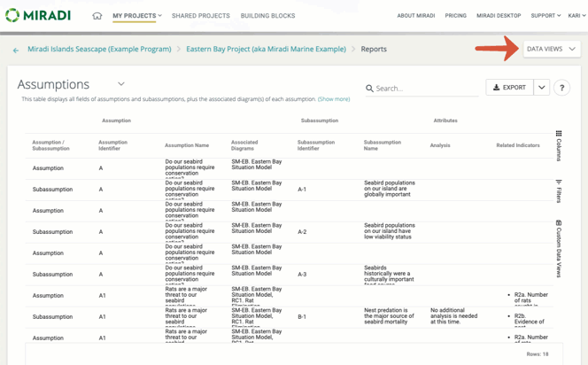Switch to Shared Projects
588x365 pixels.
(x=200, y=16)
